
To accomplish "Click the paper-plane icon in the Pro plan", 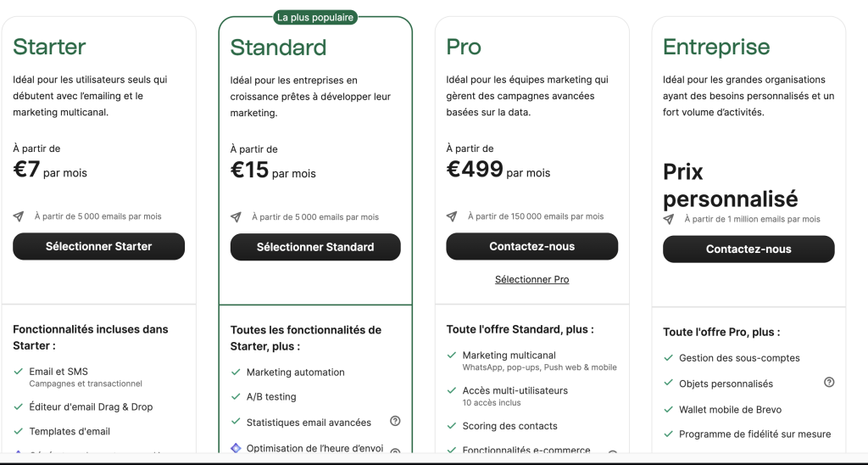I will tap(452, 216).
